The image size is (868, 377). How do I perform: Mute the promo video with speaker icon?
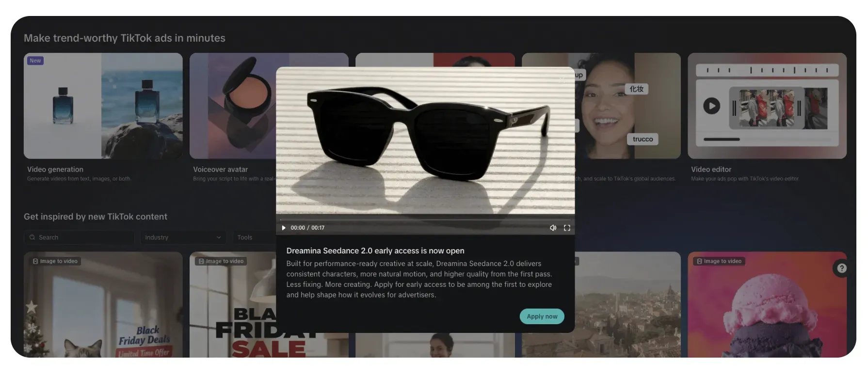[x=553, y=228]
